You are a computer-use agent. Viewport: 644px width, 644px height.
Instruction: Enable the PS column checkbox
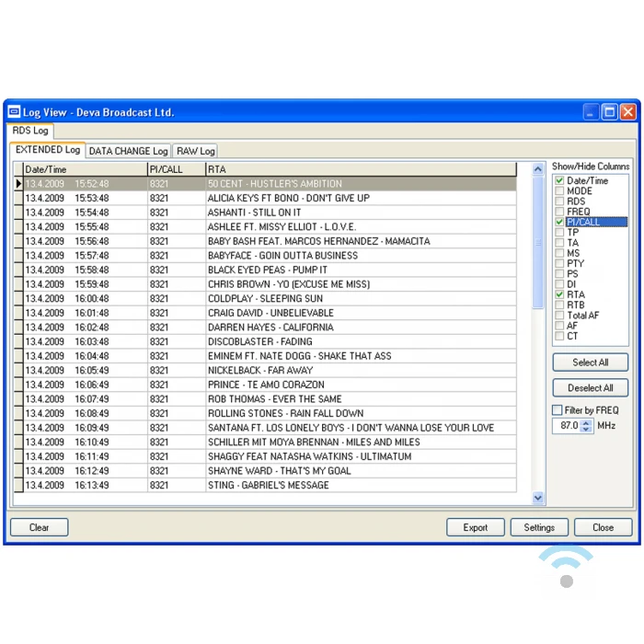(559, 273)
